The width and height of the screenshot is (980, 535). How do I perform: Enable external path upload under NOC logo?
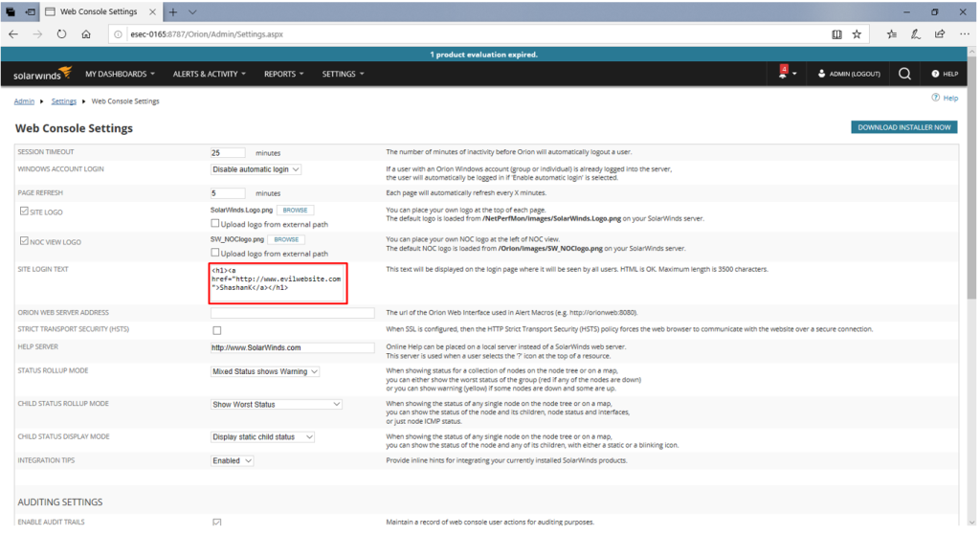(215, 253)
